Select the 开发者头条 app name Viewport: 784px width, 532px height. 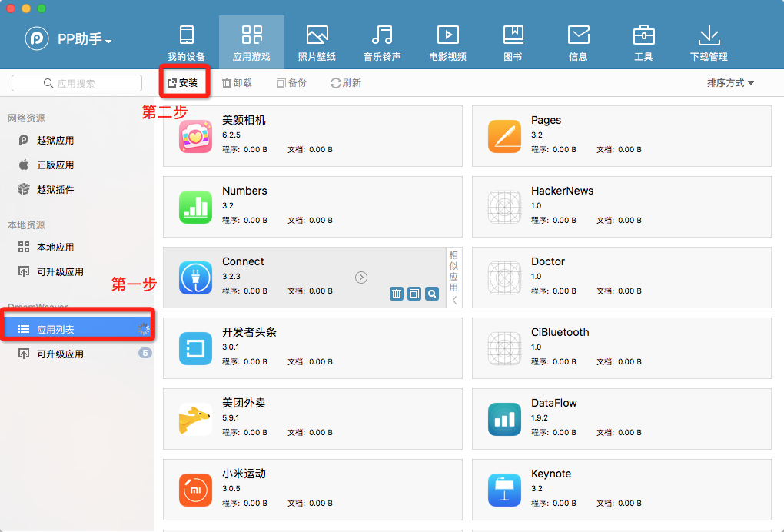click(249, 332)
